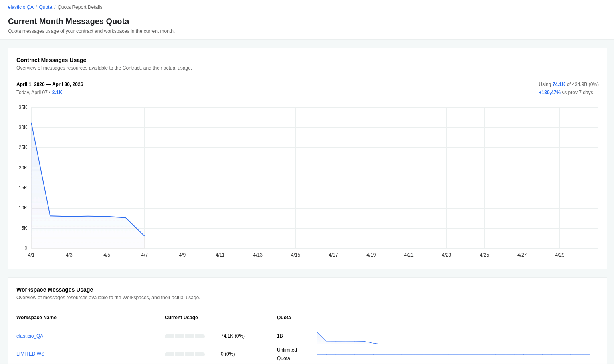Click the LIMITED WS sparkline chart
The height and width of the screenshot is (364, 614).
click(x=453, y=354)
